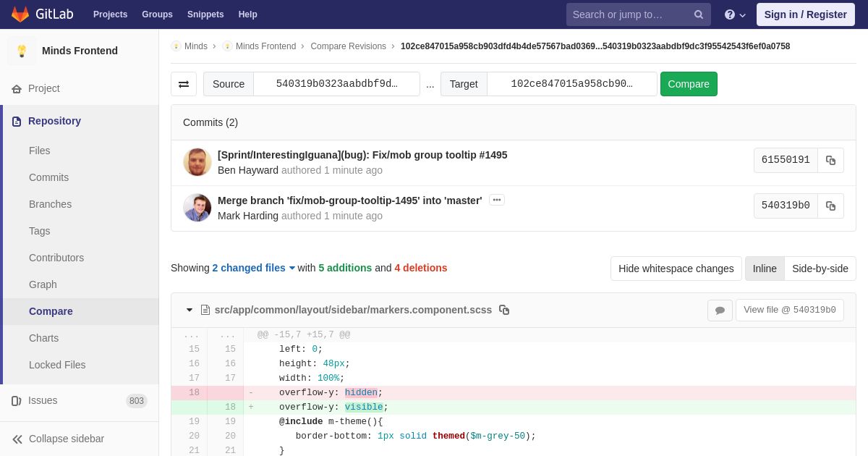Open GitLab home via the fox logo
This screenshot has width=868, height=456.
pos(20,14)
